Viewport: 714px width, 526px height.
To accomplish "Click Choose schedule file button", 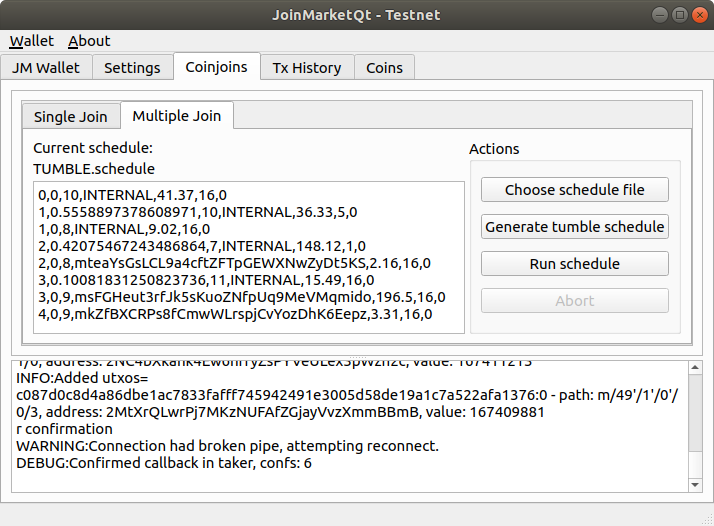I will click(x=574, y=190).
